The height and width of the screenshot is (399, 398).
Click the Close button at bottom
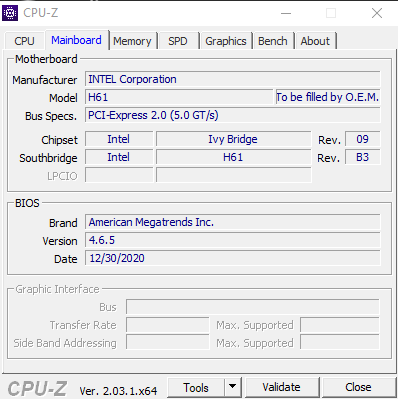click(358, 387)
